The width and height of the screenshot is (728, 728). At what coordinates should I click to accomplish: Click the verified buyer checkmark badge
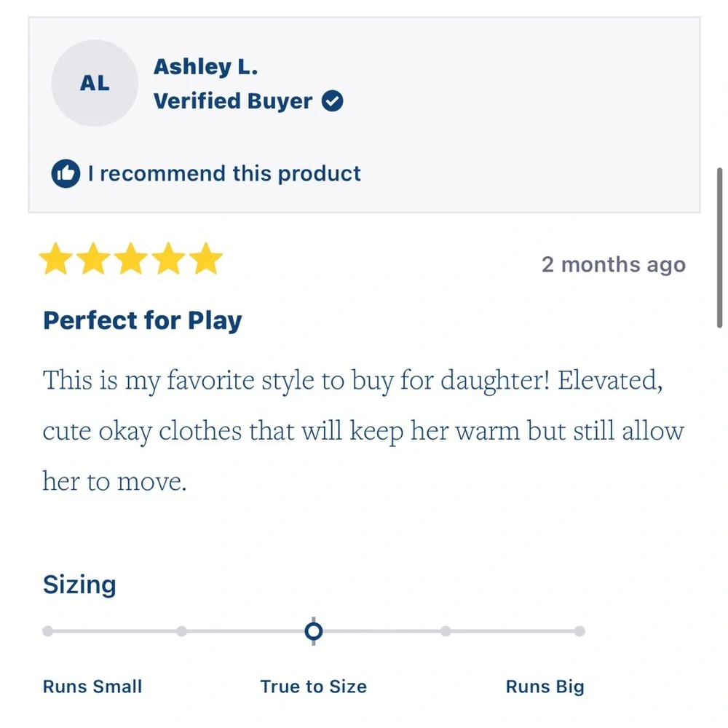click(x=333, y=100)
